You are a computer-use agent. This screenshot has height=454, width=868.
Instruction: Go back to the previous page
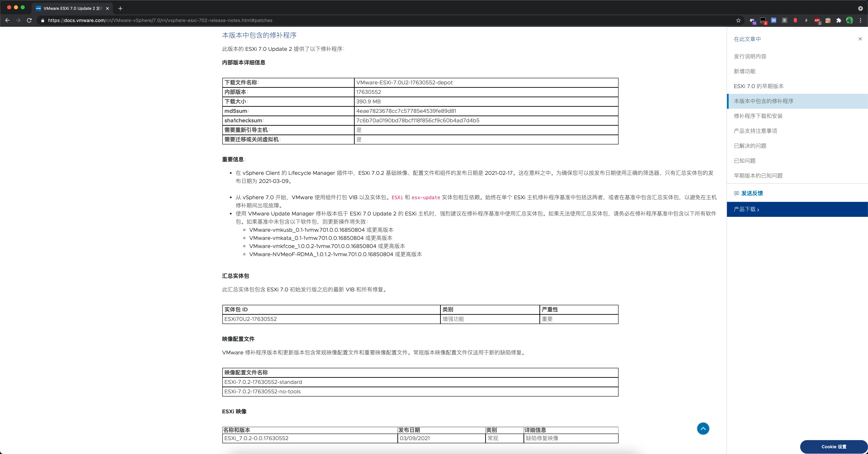(x=7, y=20)
